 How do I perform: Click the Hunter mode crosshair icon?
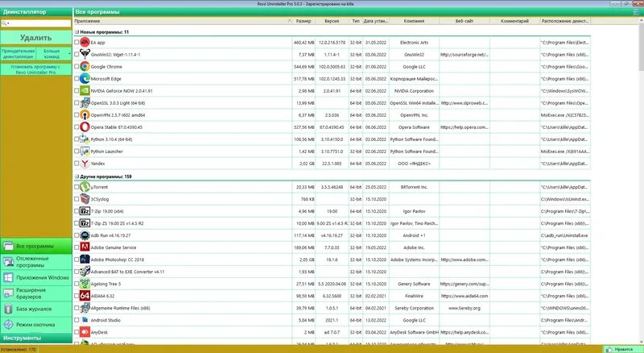[x=8, y=325]
